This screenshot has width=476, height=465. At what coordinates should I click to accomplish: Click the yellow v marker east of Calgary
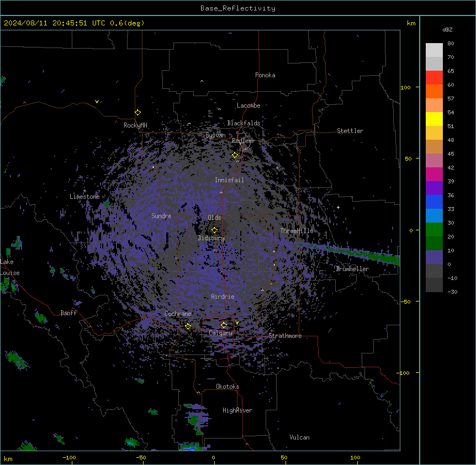pos(237,323)
